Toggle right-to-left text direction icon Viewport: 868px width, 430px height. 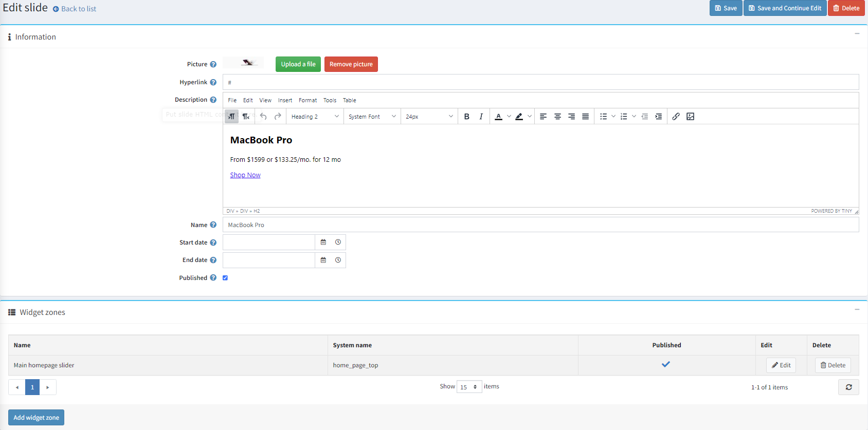(246, 117)
